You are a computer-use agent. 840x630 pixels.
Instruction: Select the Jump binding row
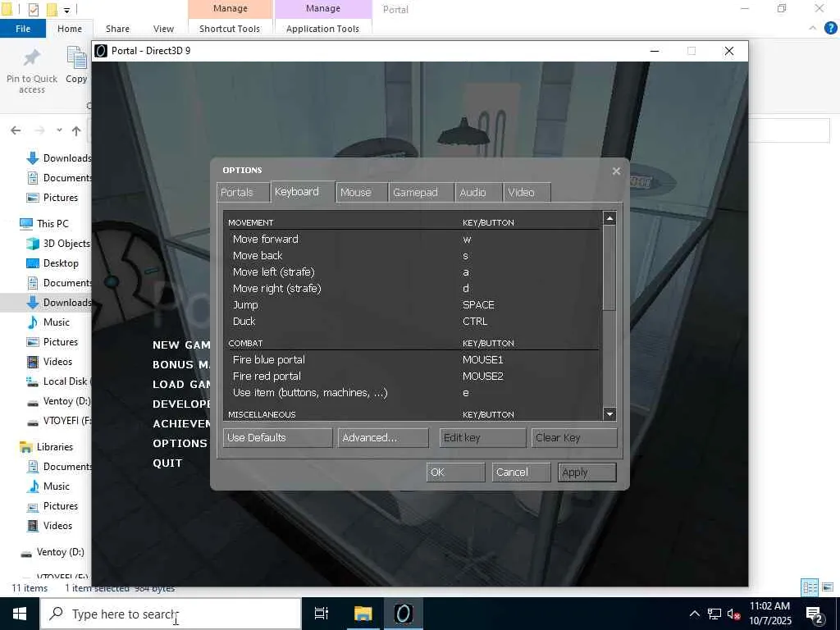(412, 305)
